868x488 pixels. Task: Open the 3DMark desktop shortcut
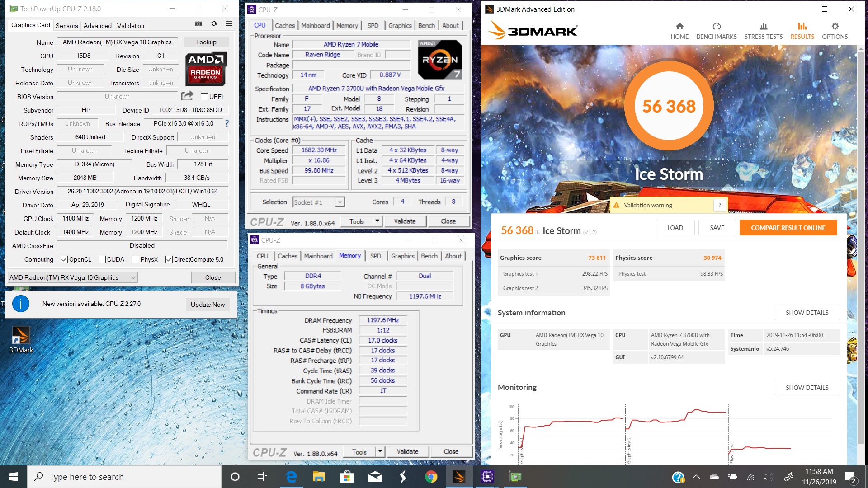pyautogui.click(x=21, y=340)
